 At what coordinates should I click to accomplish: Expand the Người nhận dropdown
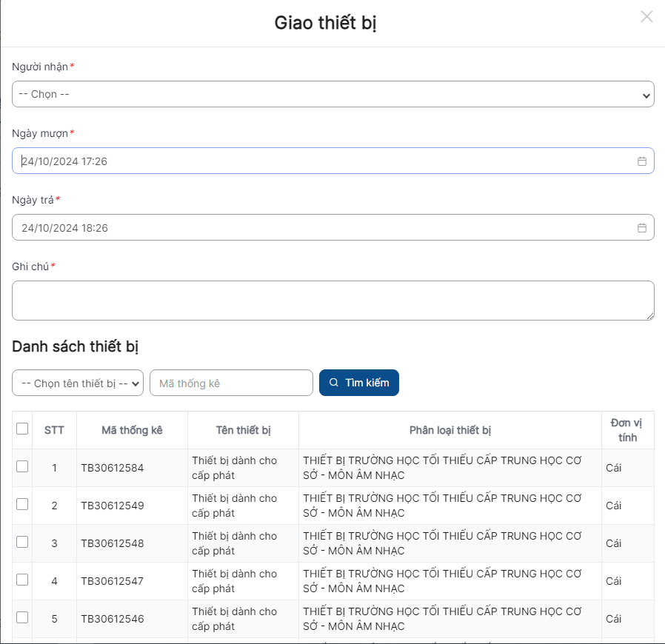pyautogui.click(x=332, y=94)
